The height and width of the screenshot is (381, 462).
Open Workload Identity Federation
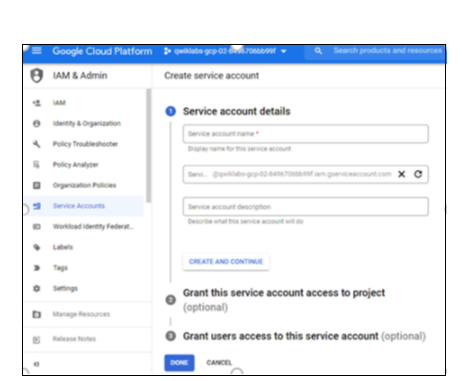(93, 227)
